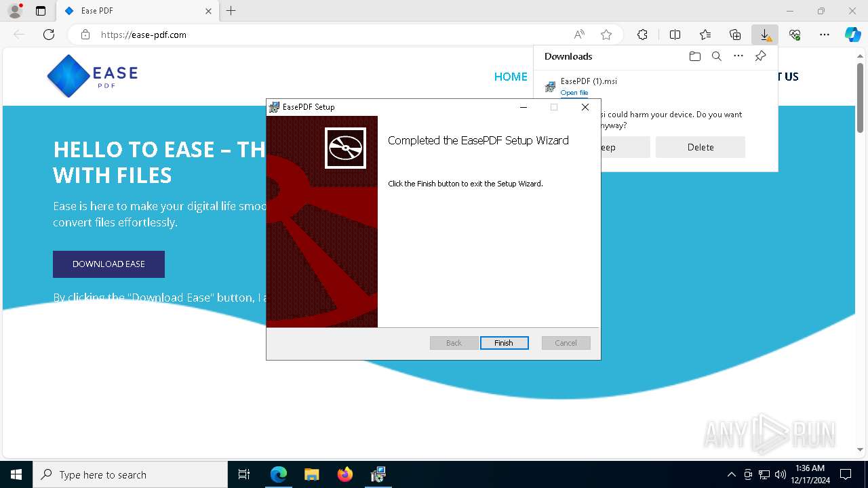
Task: Open the tab actions menu icon
Action: [41, 11]
